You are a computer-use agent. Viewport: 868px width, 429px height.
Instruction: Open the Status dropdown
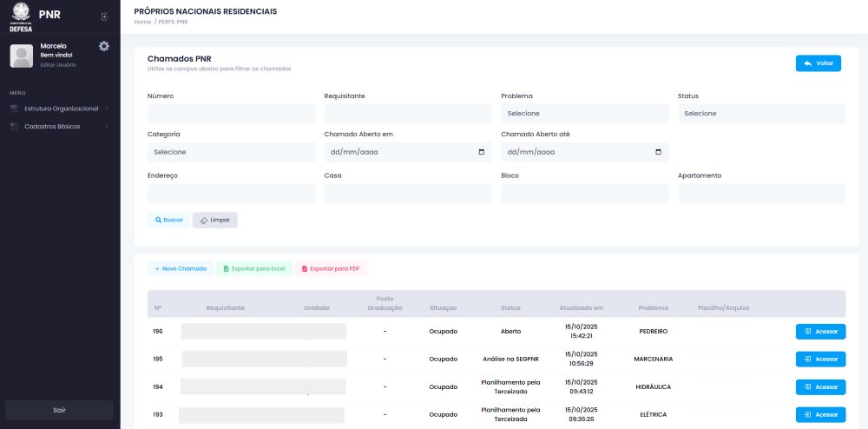tap(760, 114)
